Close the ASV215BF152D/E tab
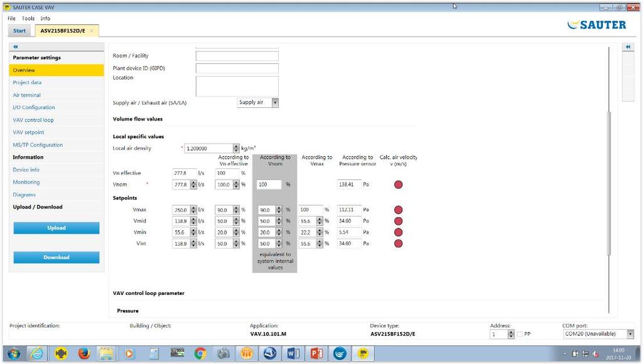 click(x=92, y=31)
